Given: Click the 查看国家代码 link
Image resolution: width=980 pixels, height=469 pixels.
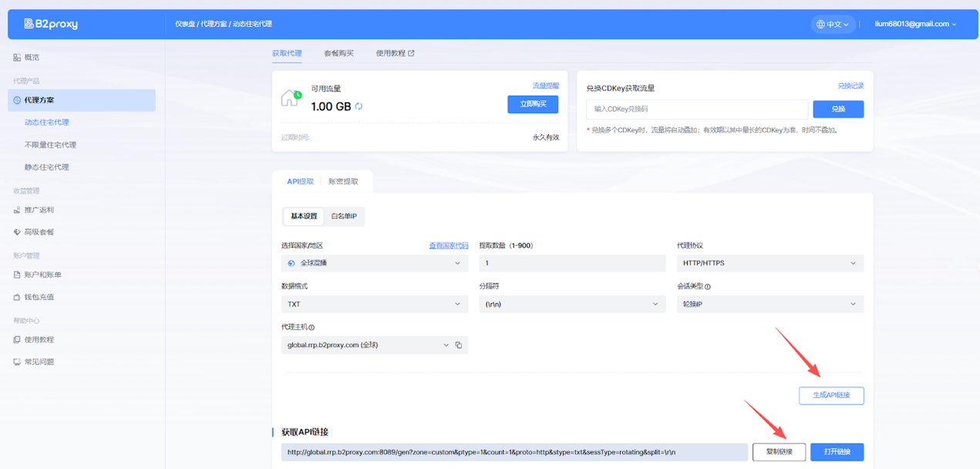Looking at the screenshot, I should point(448,246).
